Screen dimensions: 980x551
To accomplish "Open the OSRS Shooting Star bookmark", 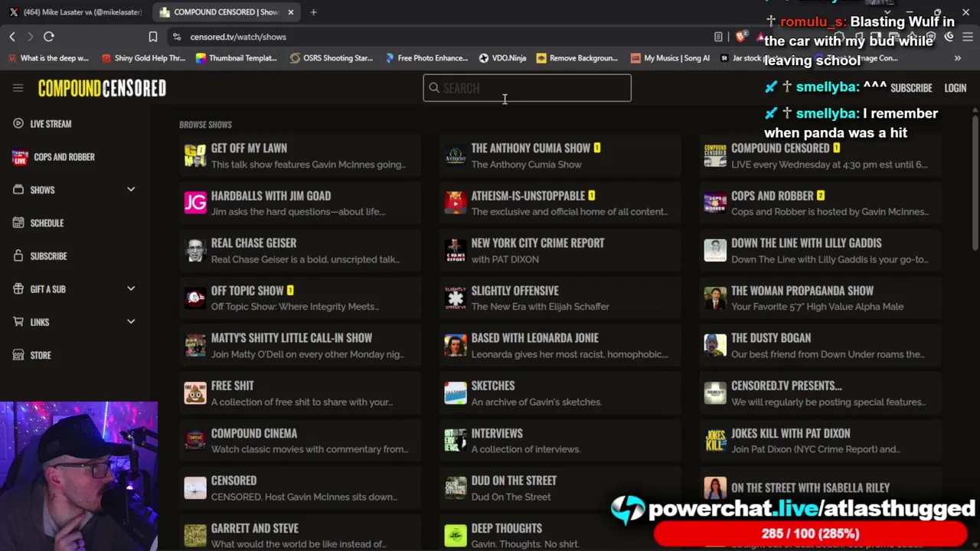I will pos(331,58).
